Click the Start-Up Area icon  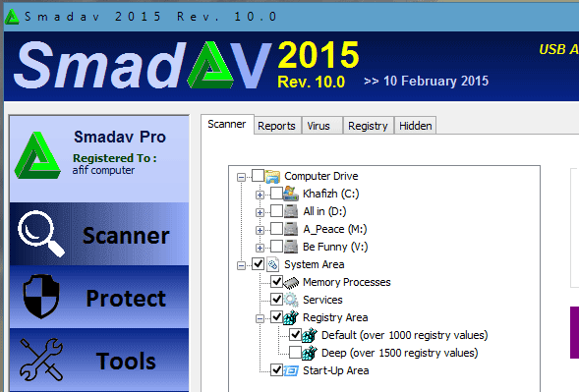pos(291,370)
